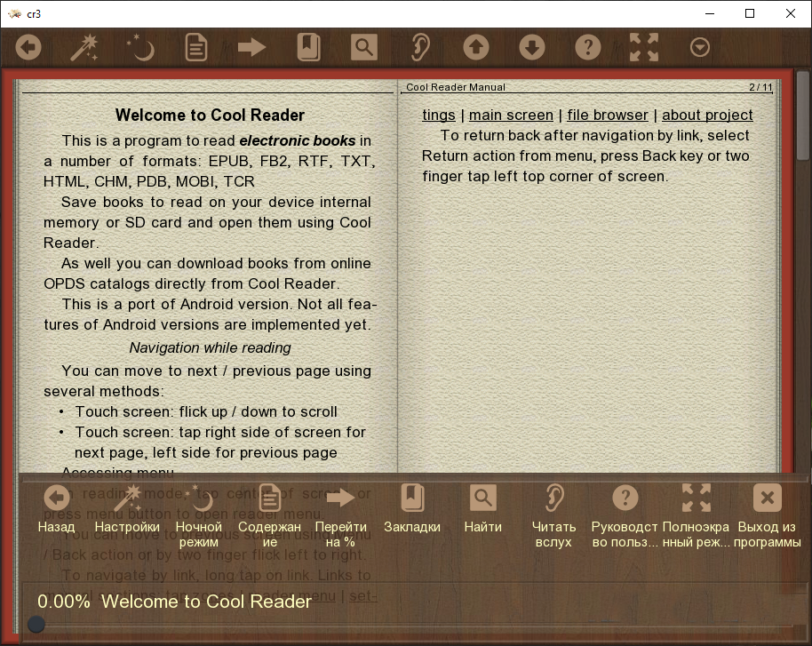Click the vertical scrollbar thumb at right edge
The image size is (812, 646).
click(803, 115)
